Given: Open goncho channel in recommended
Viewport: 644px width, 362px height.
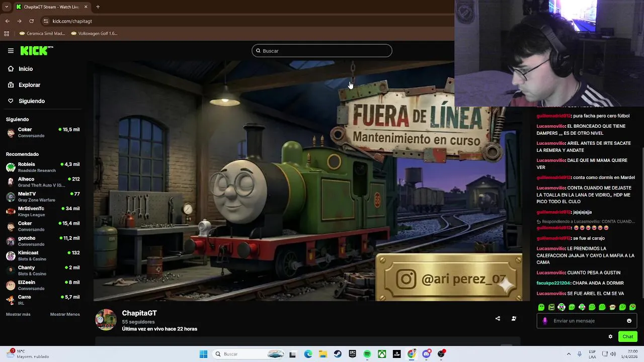Looking at the screenshot, I should [43, 241].
